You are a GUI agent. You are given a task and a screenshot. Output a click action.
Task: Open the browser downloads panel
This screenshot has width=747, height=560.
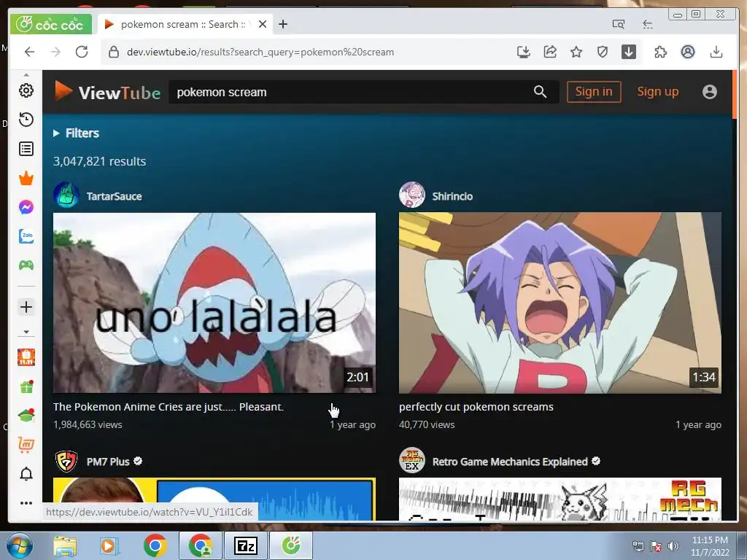coord(716,52)
